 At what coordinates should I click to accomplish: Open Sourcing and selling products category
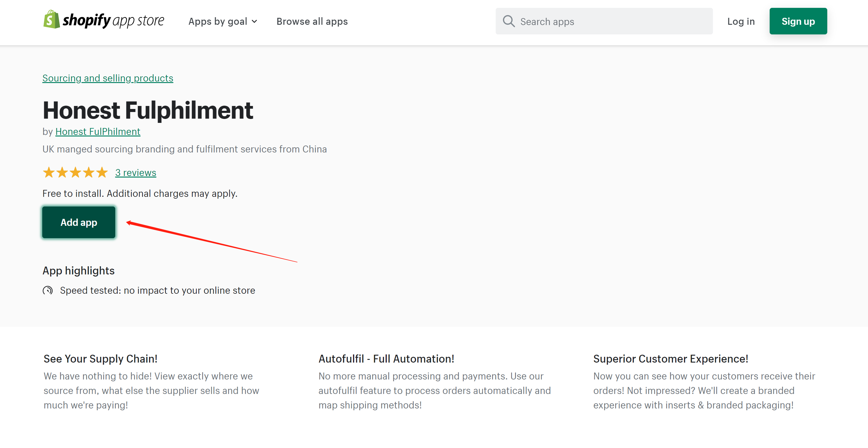[x=108, y=78]
